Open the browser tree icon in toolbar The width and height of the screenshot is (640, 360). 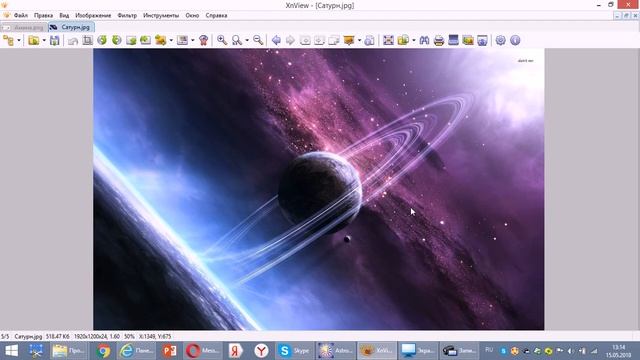(8, 40)
